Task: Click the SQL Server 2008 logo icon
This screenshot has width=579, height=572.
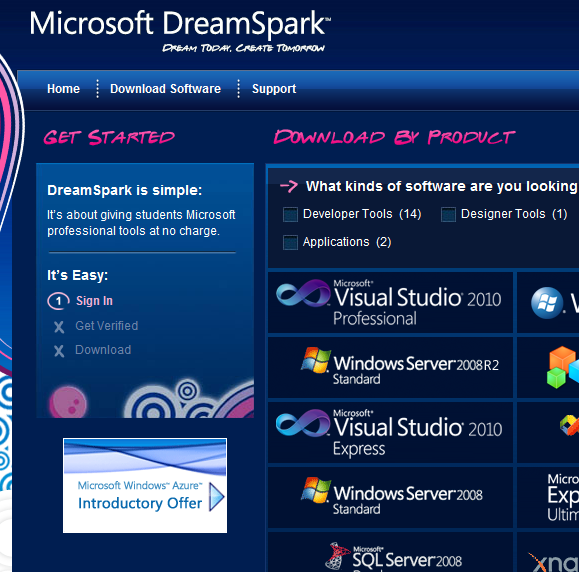Action: 338,555
